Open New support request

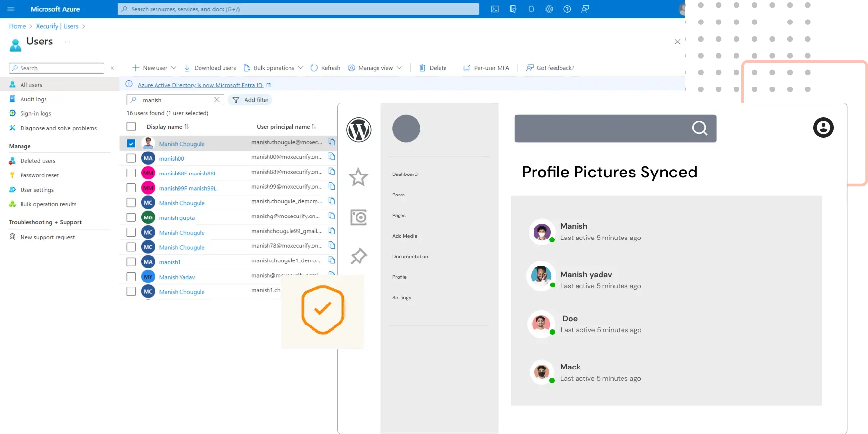pyautogui.click(x=47, y=237)
